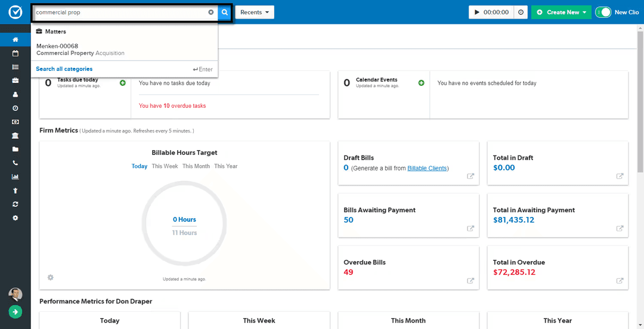Select the Today billable hours tab

[x=139, y=166]
